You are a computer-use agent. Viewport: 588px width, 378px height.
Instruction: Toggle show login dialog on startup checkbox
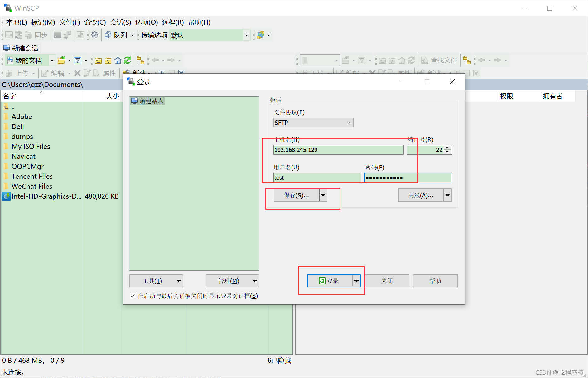[x=133, y=296]
